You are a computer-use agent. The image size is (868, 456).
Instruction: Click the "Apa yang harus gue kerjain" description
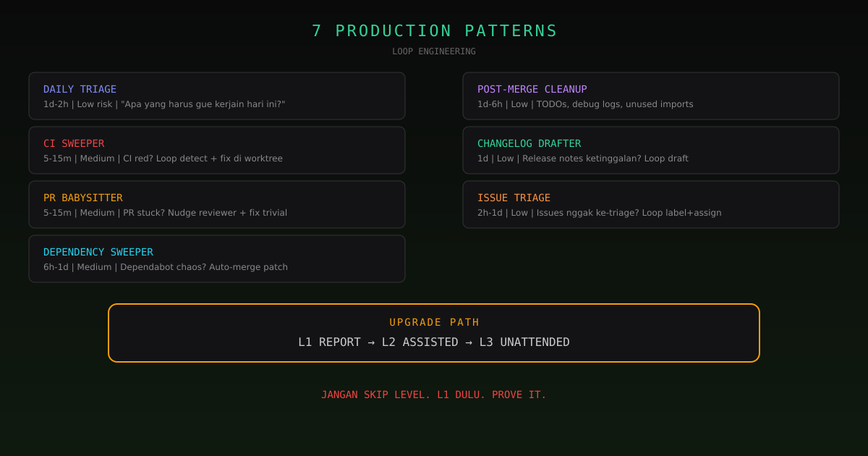[x=164, y=104]
